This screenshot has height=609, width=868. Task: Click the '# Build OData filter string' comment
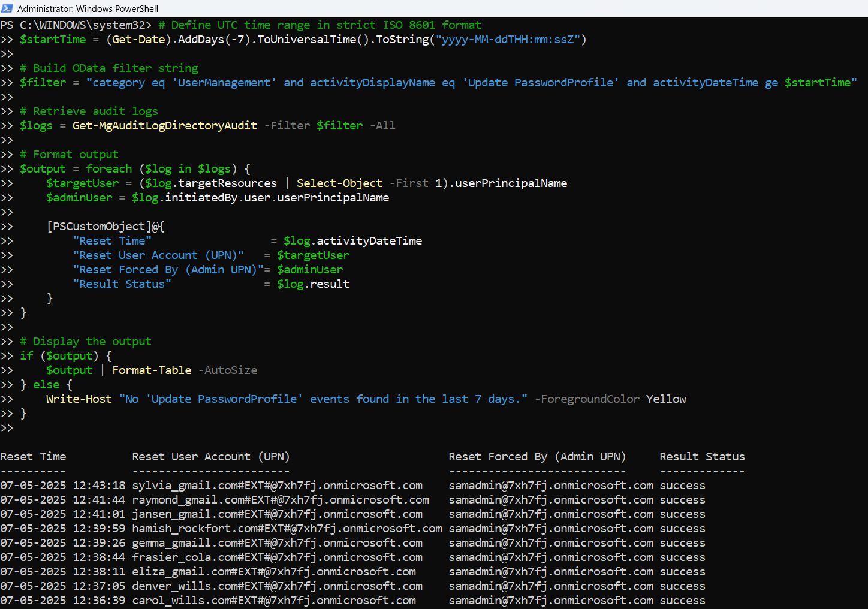108,68
